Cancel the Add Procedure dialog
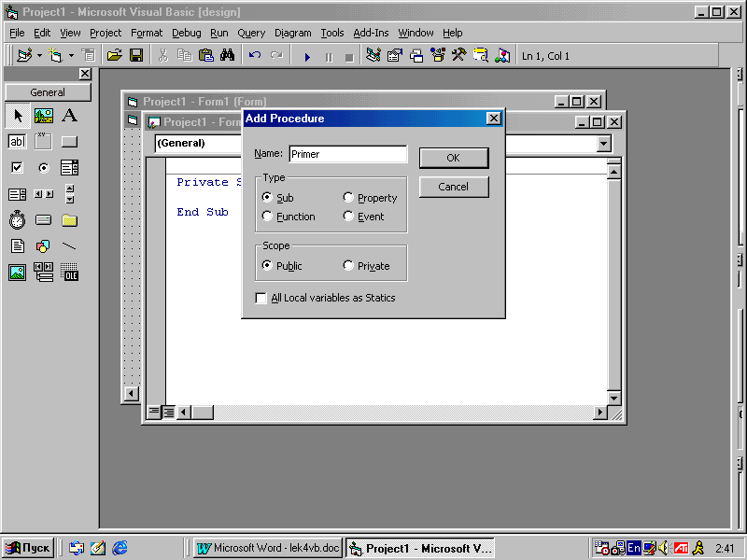Screen dimensions: 747x560 454,187
